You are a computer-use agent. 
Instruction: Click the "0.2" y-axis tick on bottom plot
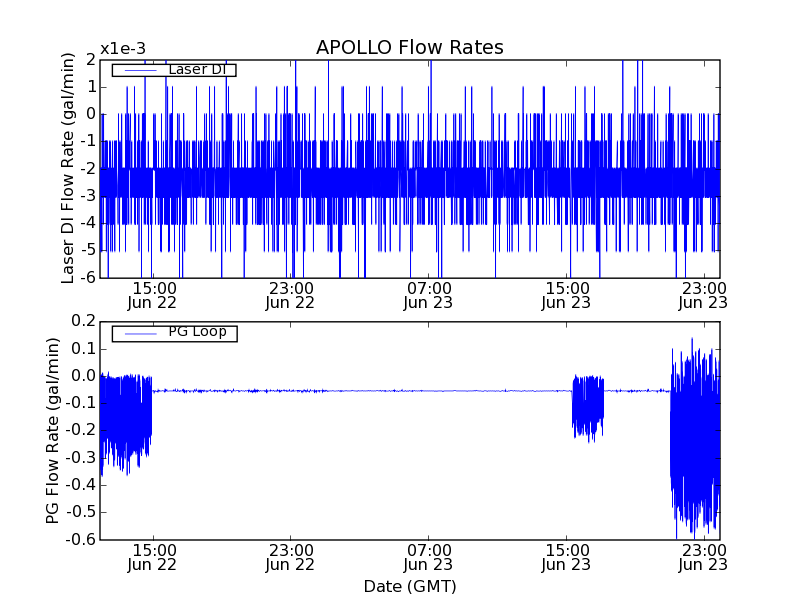point(82,321)
